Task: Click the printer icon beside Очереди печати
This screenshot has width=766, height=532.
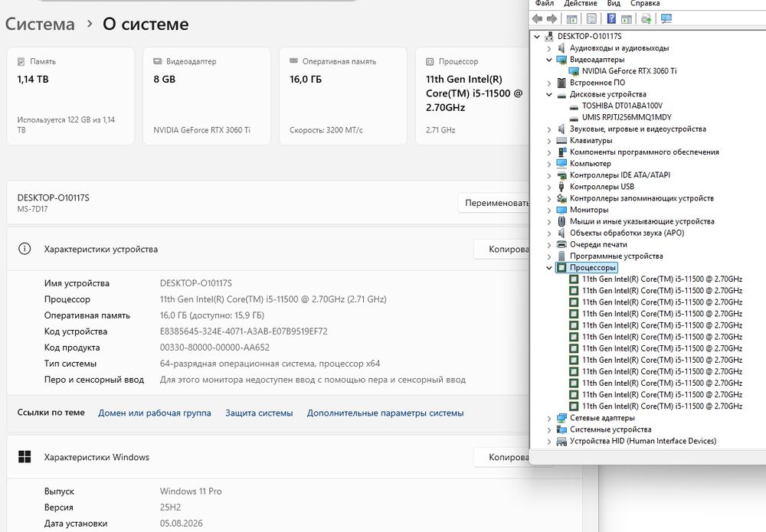Action: click(561, 244)
